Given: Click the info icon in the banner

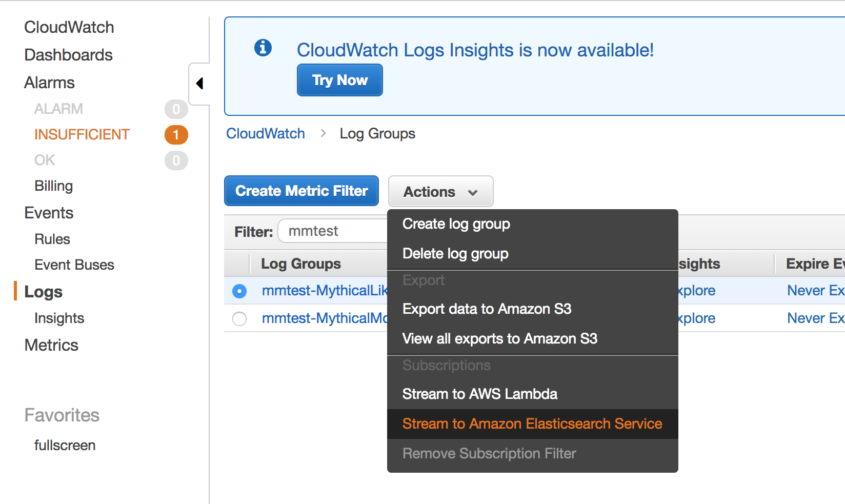Looking at the screenshot, I should [x=263, y=48].
